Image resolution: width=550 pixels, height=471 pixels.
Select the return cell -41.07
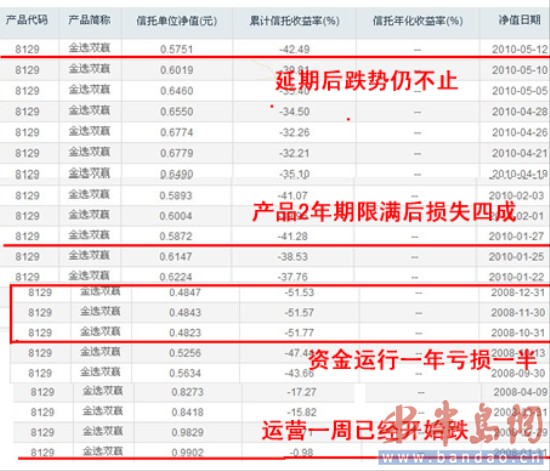point(293,195)
